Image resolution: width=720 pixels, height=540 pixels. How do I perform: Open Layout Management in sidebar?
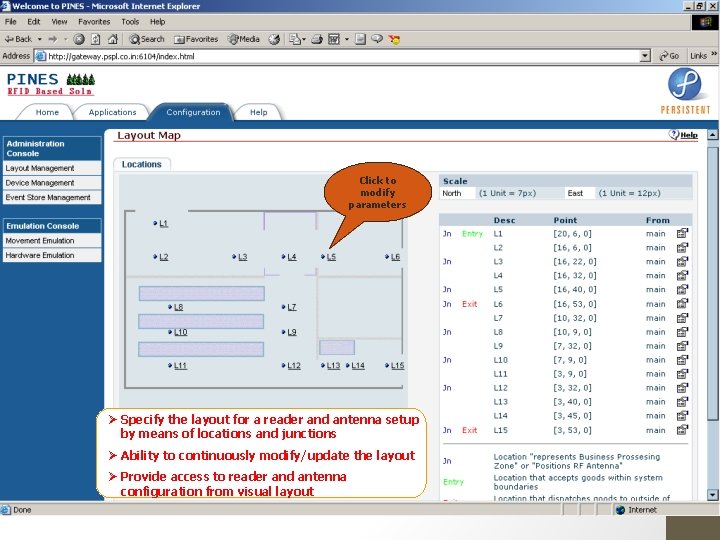click(52, 168)
